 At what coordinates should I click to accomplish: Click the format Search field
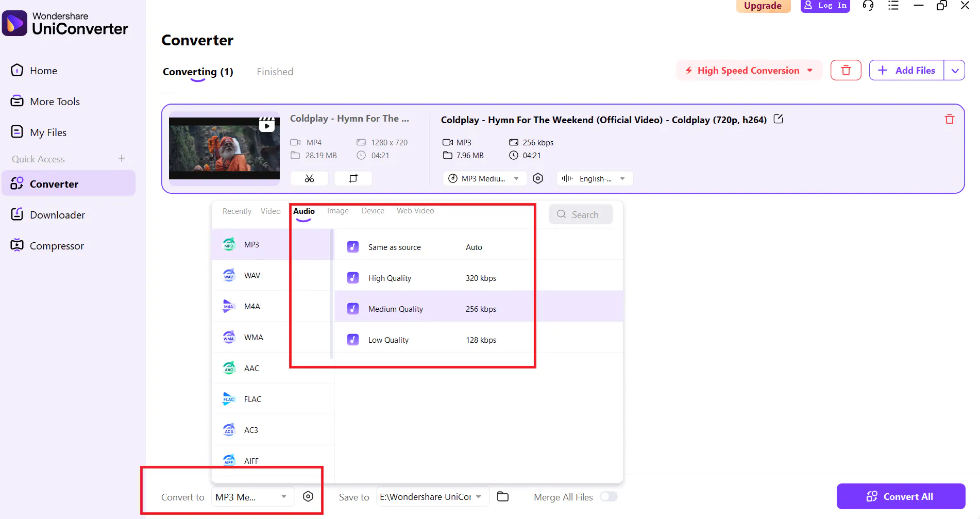pos(581,214)
